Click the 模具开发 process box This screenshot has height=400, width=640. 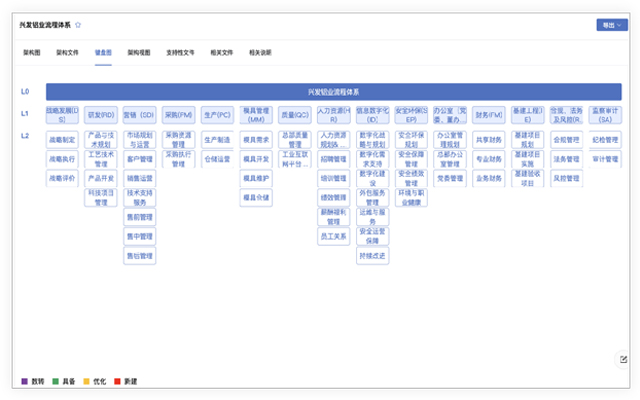pos(256,159)
